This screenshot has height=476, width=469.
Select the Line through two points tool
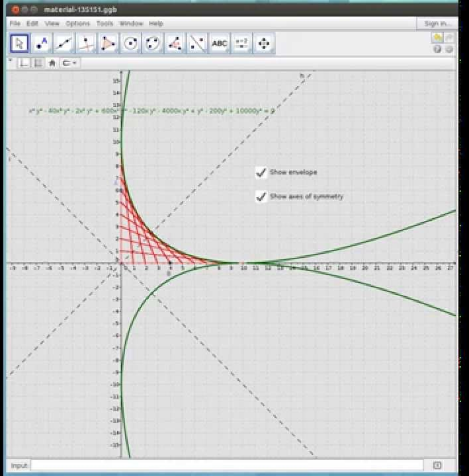[64, 44]
